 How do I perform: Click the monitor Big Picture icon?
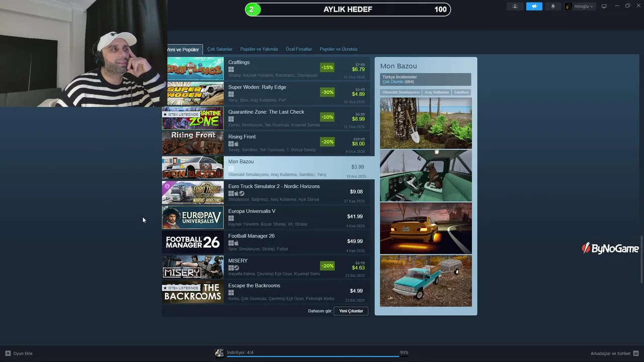(604, 7)
